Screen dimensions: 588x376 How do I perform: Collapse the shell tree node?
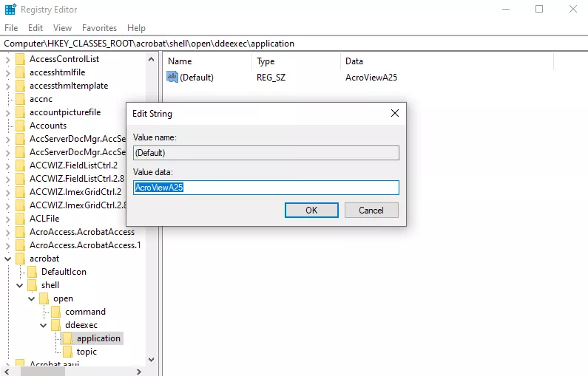(20, 285)
